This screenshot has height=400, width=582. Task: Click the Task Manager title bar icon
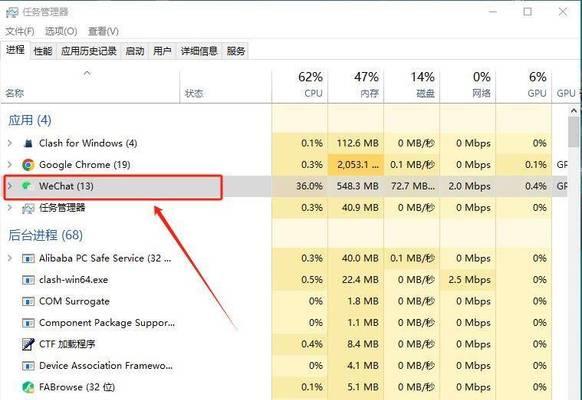click(12, 12)
